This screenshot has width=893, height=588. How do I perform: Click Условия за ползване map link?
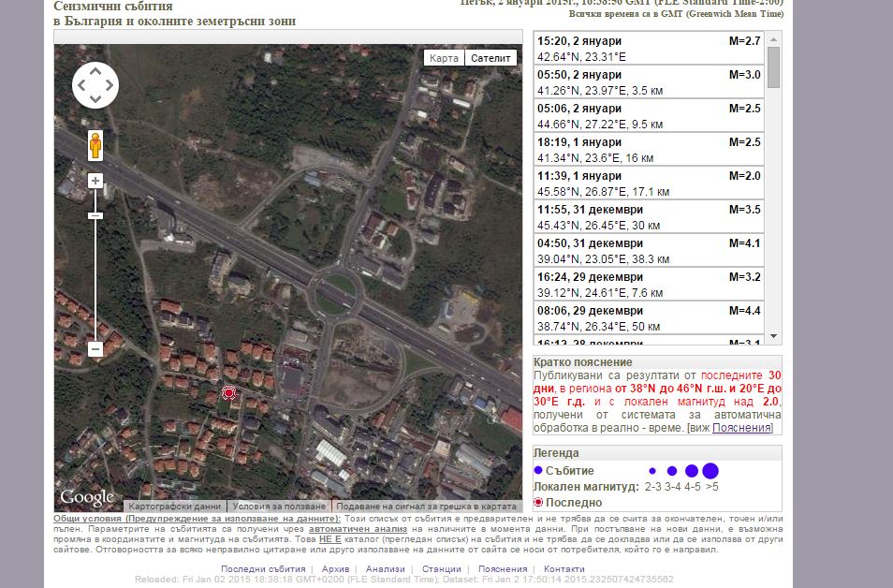point(279,507)
